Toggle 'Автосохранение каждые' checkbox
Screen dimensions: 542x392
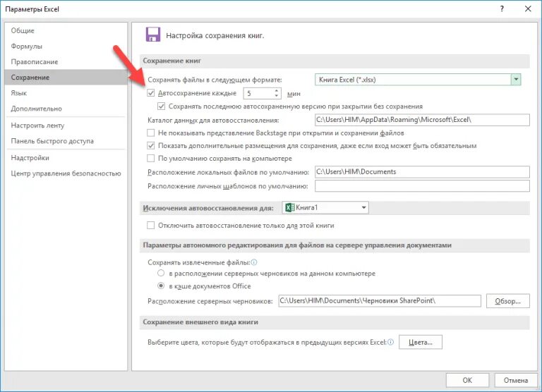[151, 93]
